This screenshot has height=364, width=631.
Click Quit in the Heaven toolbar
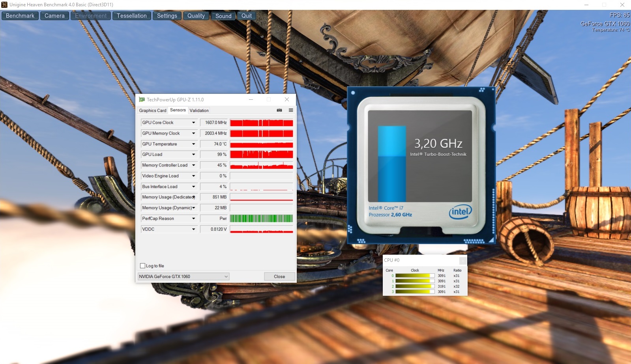coord(247,16)
